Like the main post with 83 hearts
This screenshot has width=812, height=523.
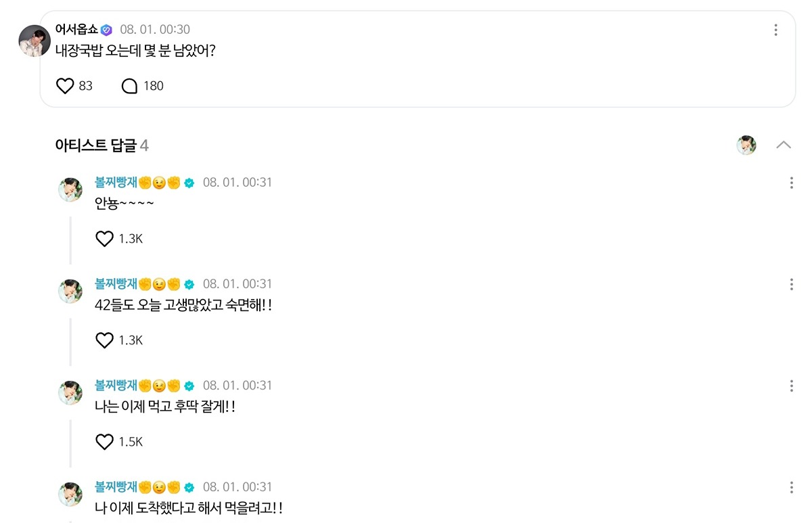coord(65,86)
